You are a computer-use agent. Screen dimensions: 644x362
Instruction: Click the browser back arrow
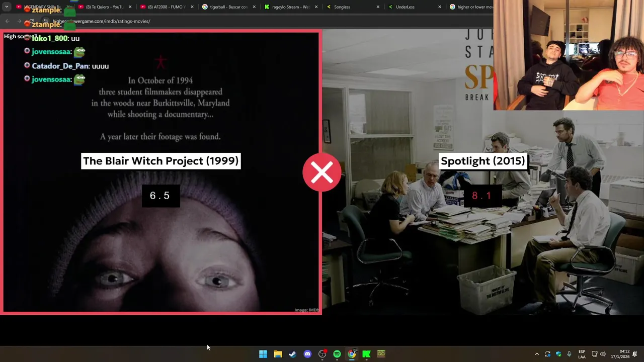[x=7, y=21]
